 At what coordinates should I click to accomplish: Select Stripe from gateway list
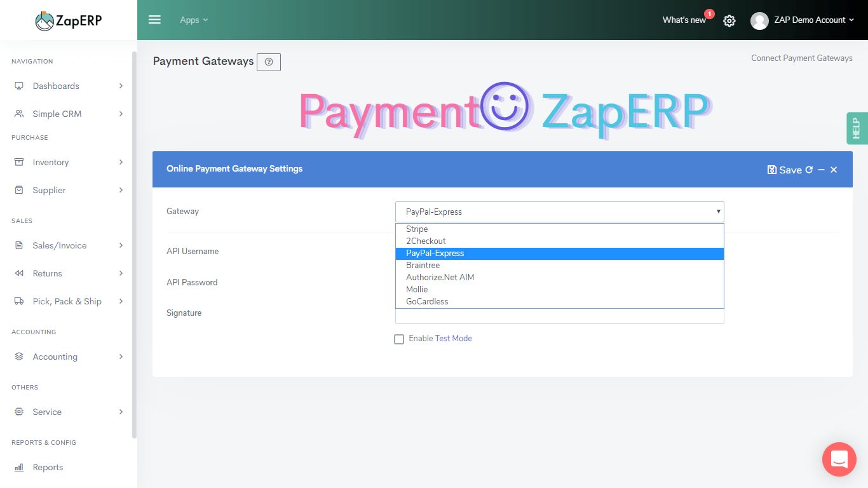559,229
